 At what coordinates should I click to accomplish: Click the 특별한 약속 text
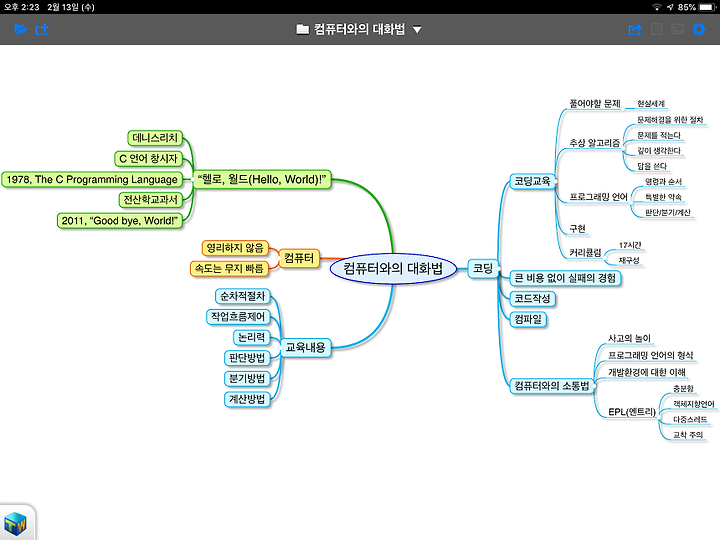pos(663,197)
